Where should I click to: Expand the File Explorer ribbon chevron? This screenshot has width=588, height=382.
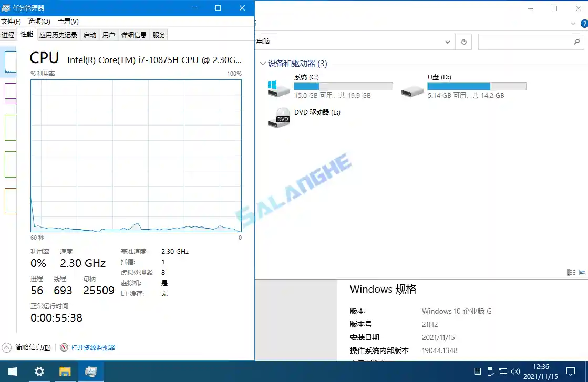click(x=573, y=23)
